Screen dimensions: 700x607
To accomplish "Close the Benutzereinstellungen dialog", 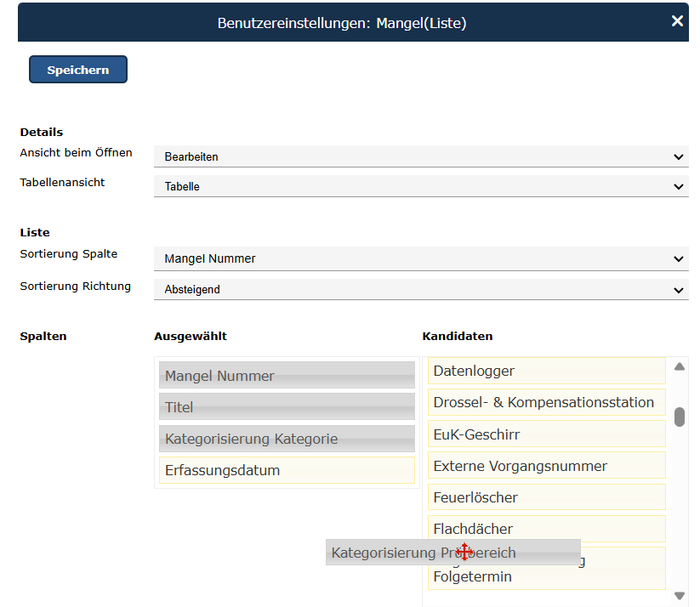I will point(677,21).
